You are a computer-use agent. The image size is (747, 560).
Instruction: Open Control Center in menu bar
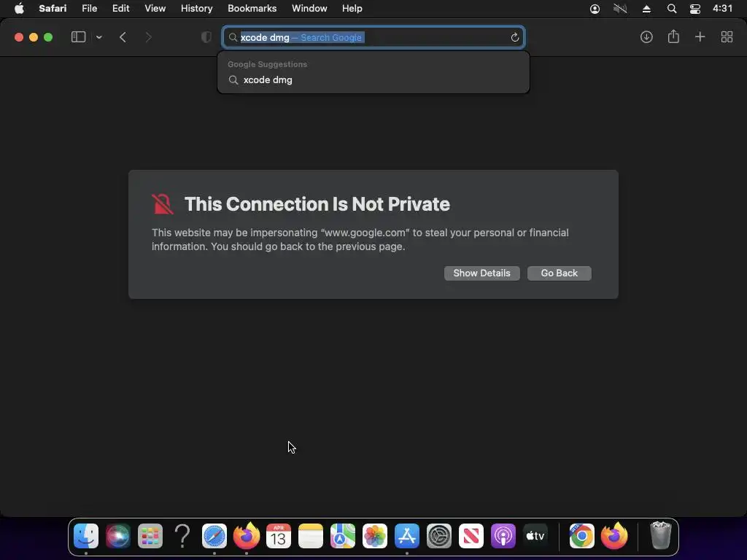(695, 9)
